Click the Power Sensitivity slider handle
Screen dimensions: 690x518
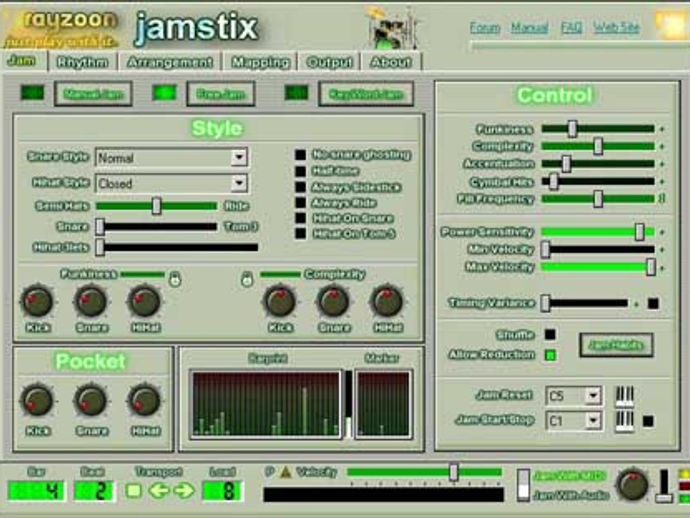640,232
